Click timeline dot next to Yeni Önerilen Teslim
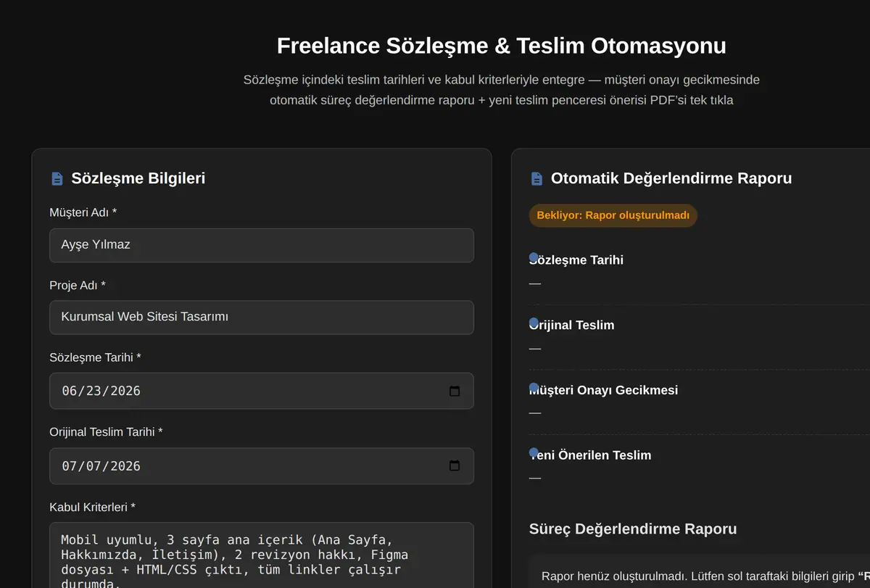 click(x=534, y=452)
